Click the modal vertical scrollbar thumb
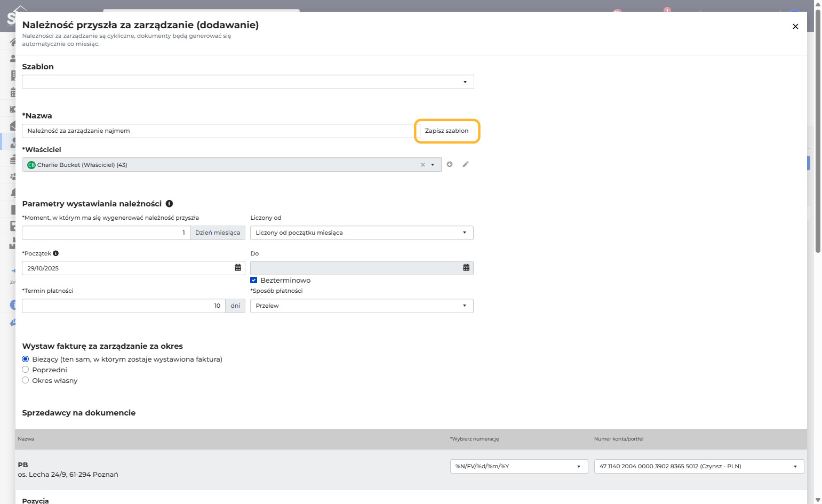Image resolution: width=822 pixels, height=504 pixels. (818, 131)
